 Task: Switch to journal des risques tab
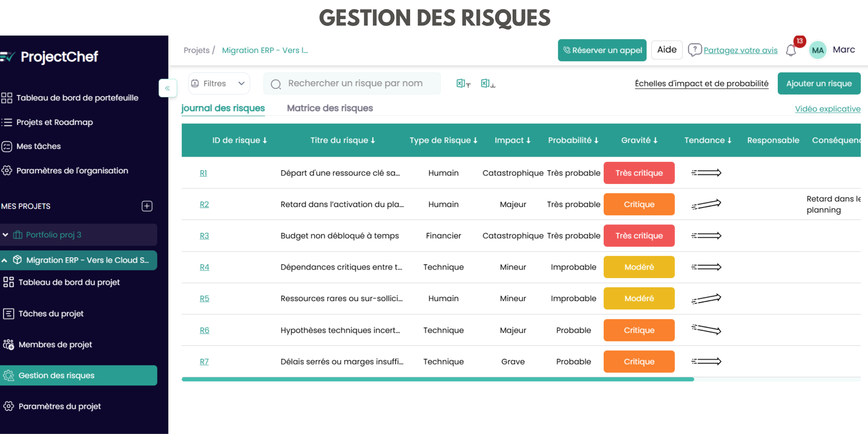coord(223,108)
